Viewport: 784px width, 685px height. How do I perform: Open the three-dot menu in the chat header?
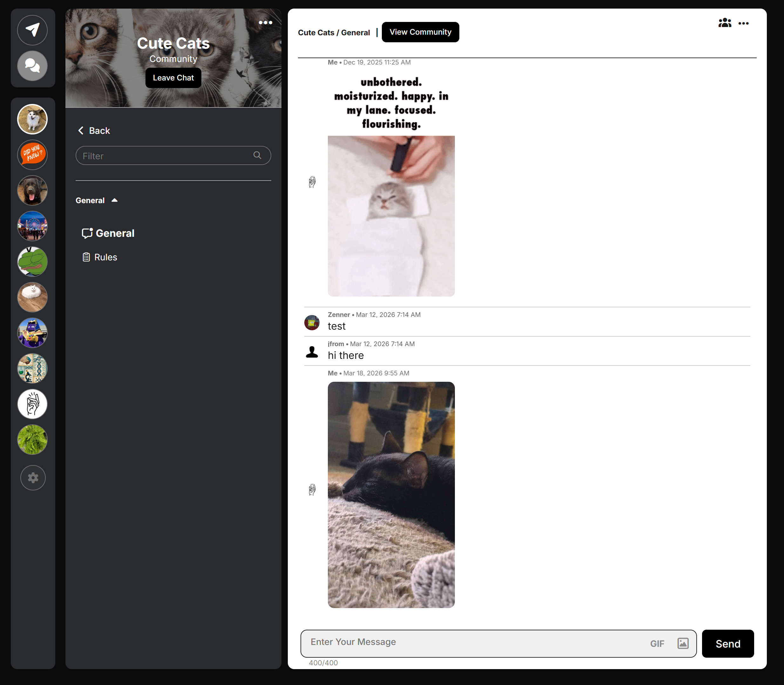743,23
